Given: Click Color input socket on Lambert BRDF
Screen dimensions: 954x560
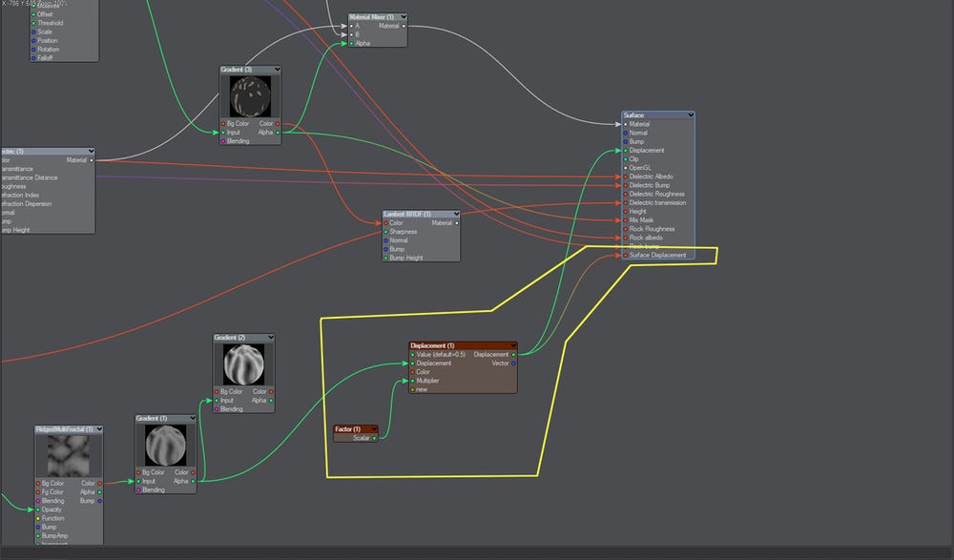Looking at the screenshot, I should (x=385, y=223).
